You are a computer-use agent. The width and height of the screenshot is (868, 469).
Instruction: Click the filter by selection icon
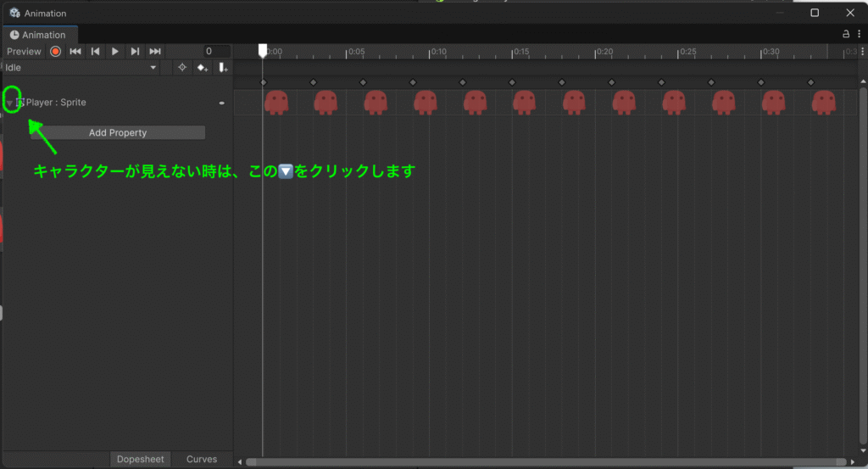point(181,68)
